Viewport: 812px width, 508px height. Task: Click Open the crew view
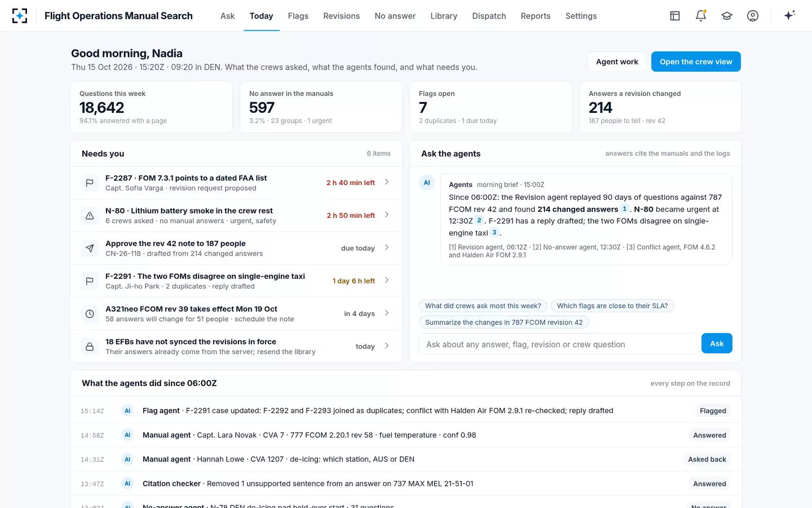coord(696,62)
